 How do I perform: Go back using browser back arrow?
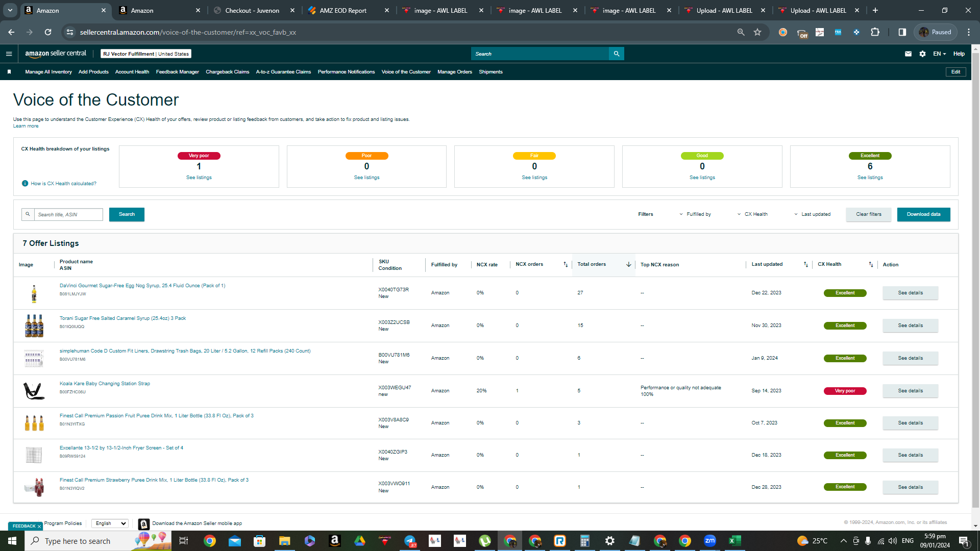click(11, 32)
